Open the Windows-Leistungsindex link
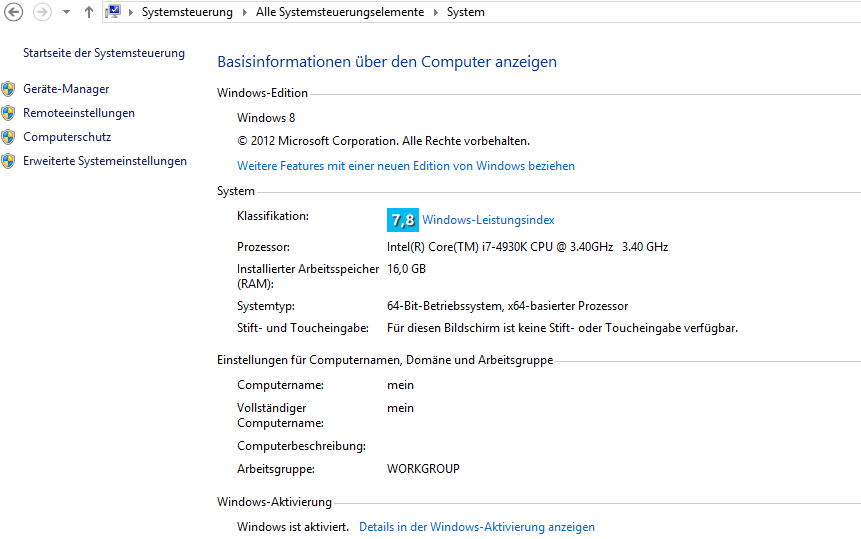The height and width of the screenshot is (539, 861). pos(488,220)
